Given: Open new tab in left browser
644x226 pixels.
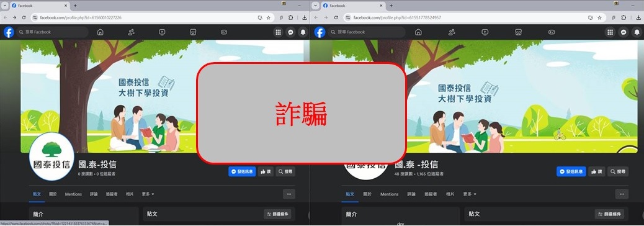Looking at the screenshot, I should point(74,6).
